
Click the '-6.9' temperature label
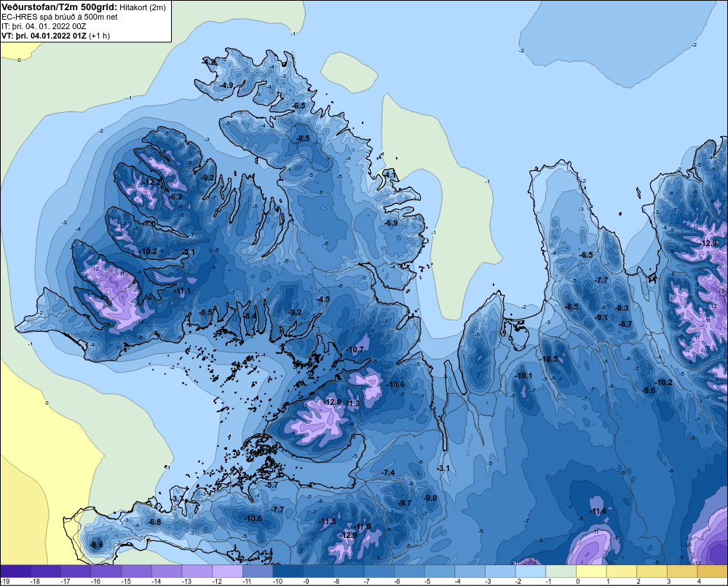391,223
